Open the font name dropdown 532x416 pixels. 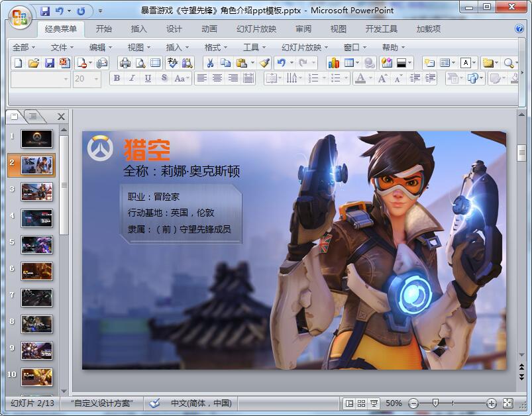(x=66, y=79)
